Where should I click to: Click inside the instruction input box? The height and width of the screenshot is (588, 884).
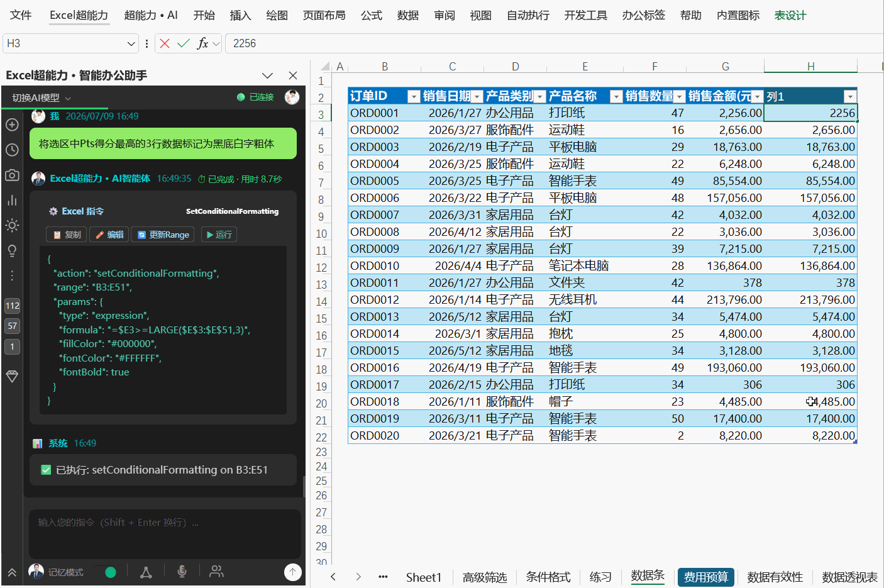coord(165,533)
